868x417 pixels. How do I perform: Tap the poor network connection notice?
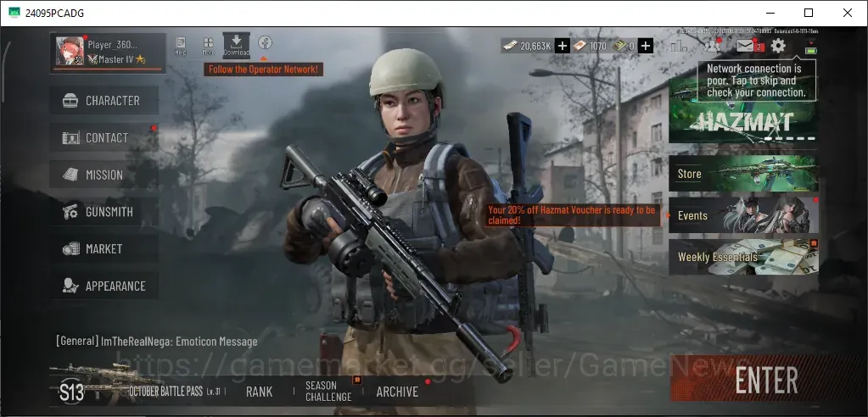(x=756, y=81)
